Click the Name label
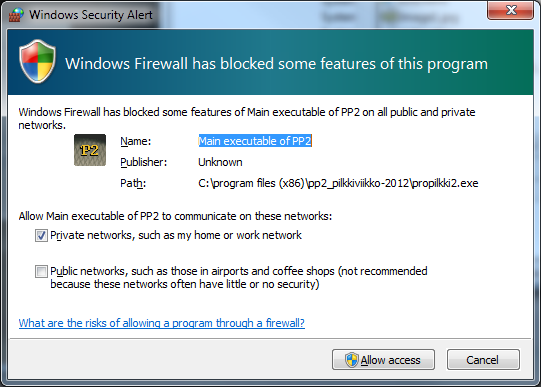Screen dimensions: 541x387 (x=136, y=141)
